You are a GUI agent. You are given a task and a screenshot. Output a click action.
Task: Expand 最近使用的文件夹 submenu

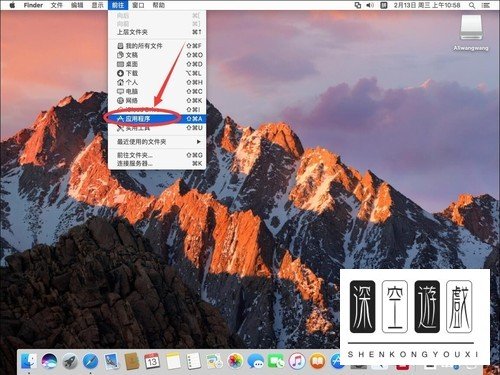click(x=157, y=142)
